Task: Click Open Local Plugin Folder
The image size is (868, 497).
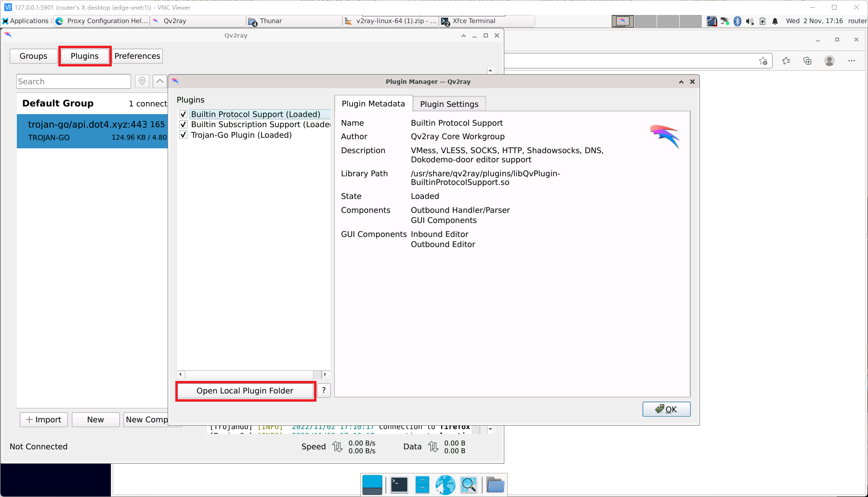Action: pos(245,391)
